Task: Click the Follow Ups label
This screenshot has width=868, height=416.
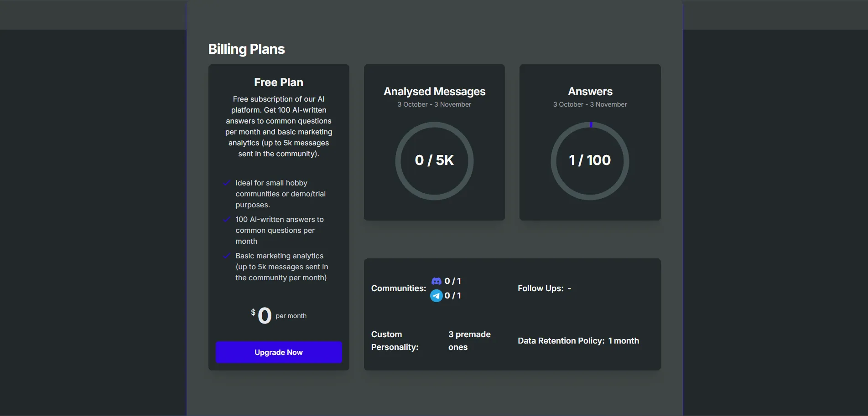Action: click(x=541, y=288)
